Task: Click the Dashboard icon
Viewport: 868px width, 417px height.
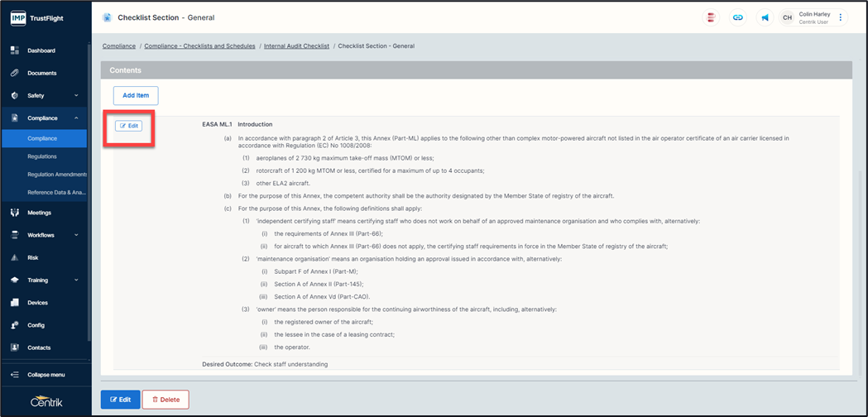Action: (15, 50)
